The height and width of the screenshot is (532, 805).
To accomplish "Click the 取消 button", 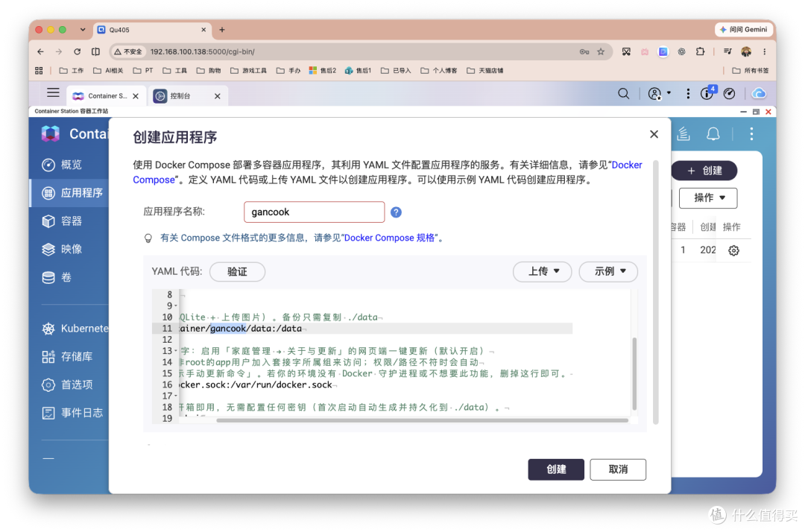I will pyautogui.click(x=618, y=469).
